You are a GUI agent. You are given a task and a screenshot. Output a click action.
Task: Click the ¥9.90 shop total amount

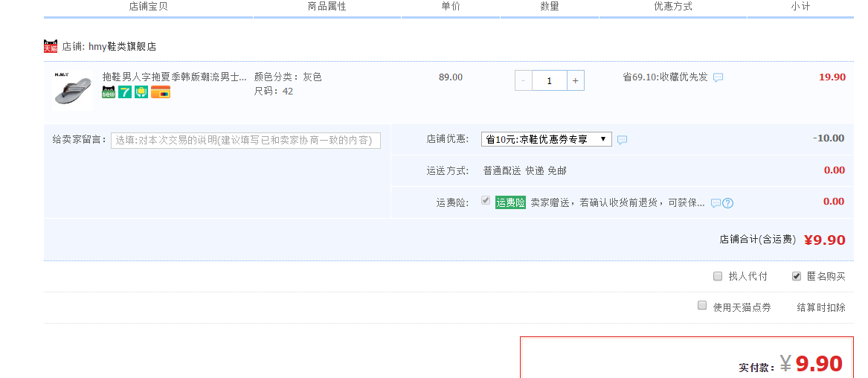[x=825, y=240]
